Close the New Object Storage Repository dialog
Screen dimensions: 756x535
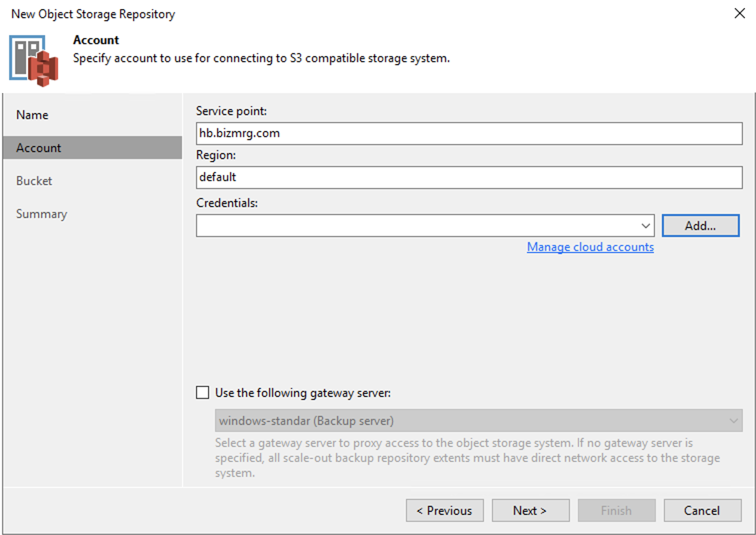pyautogui.click(x=739, y=13)
